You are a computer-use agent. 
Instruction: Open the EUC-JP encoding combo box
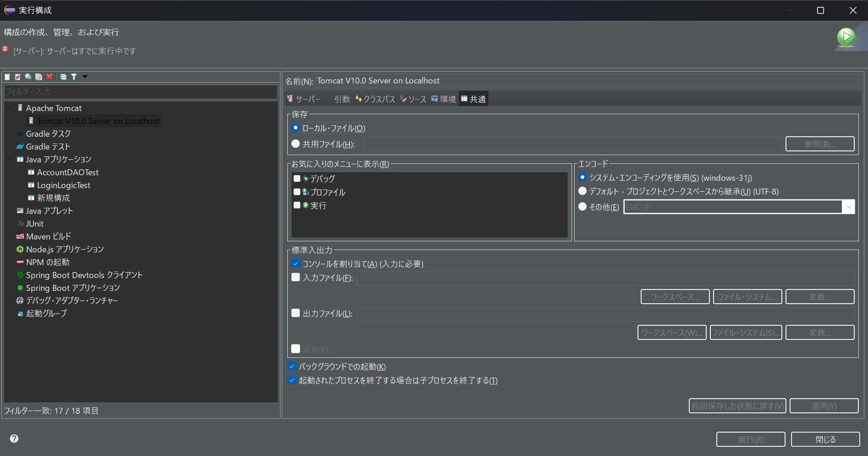click(x=739, y=206)
